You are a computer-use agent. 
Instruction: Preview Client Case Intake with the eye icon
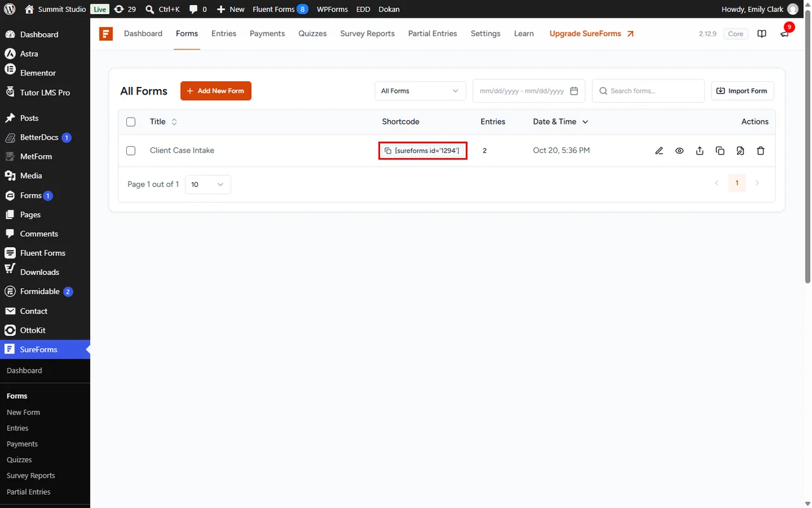coord(679,150)
